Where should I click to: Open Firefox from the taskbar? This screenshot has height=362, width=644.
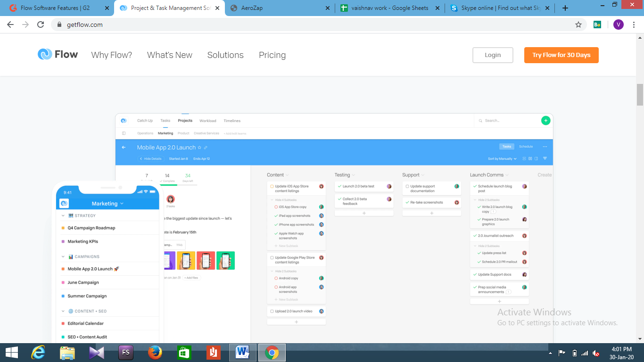(x=155, y=352)
